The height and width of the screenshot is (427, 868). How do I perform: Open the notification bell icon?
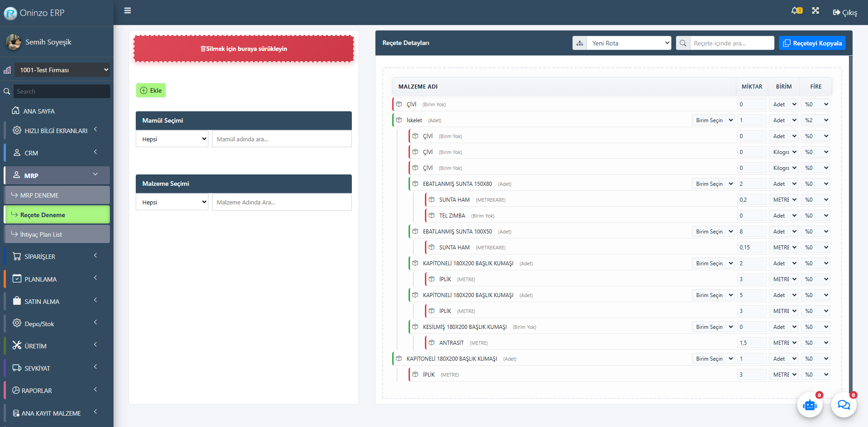pos(795,10)
